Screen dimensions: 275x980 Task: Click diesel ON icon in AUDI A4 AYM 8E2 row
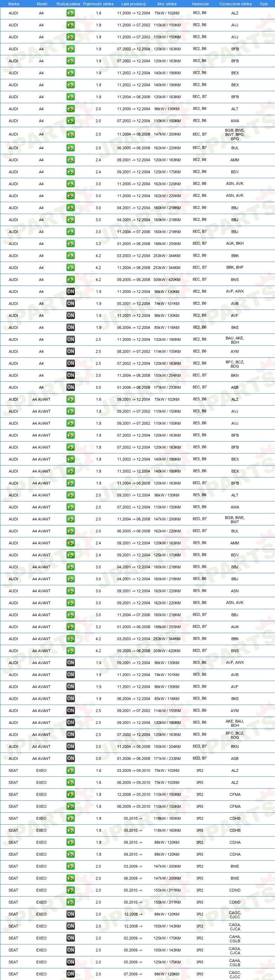(71, 351)
